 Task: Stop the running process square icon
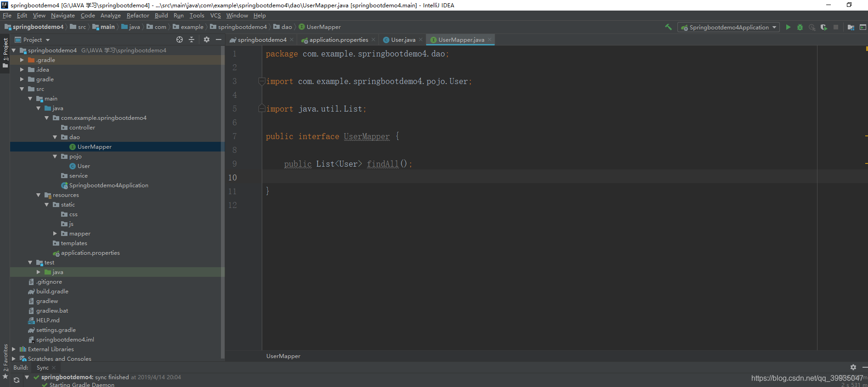coord(836,27)
